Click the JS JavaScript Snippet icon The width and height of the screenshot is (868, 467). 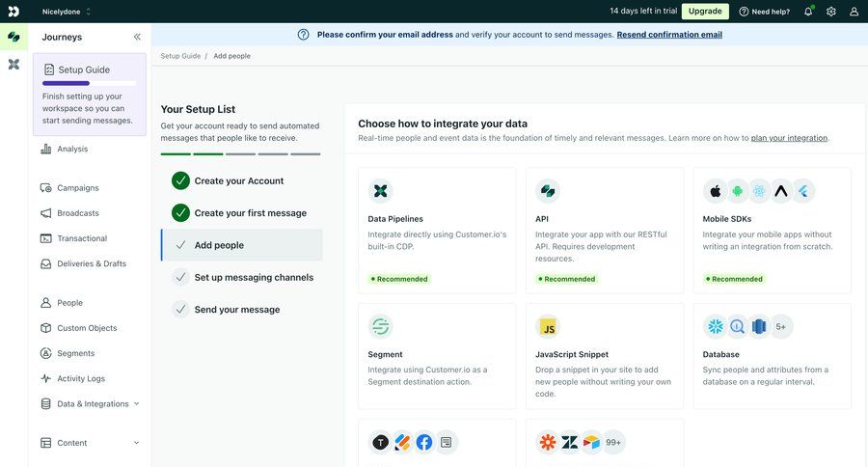click(548, 326)
